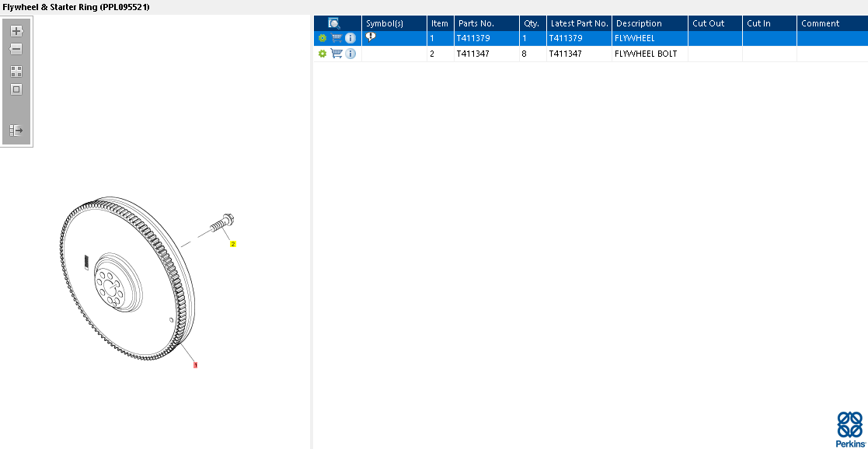This screenshot has height=449, width=868.
Task: Open info icon for FLYWHEEL row
Action: click(x=350, y=38)
